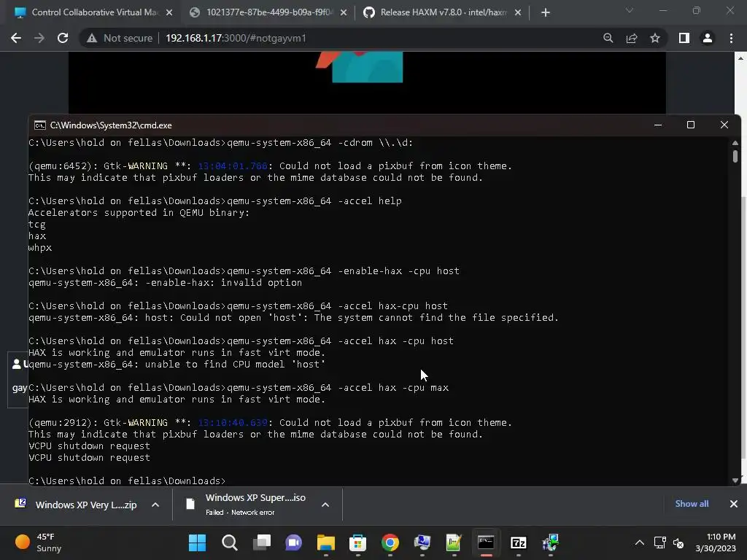
Task: Reload the current page
Action: (x=63, y=38)
